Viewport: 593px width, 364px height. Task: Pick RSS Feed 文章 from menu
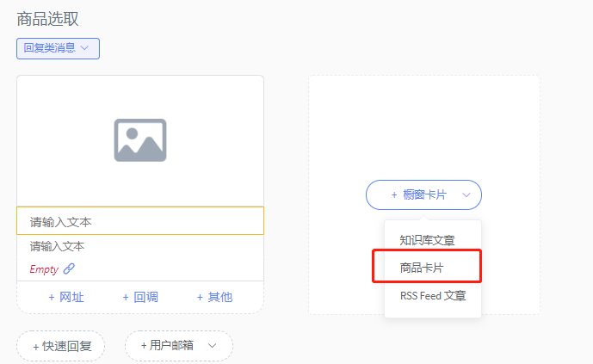(x=433, y=295)
